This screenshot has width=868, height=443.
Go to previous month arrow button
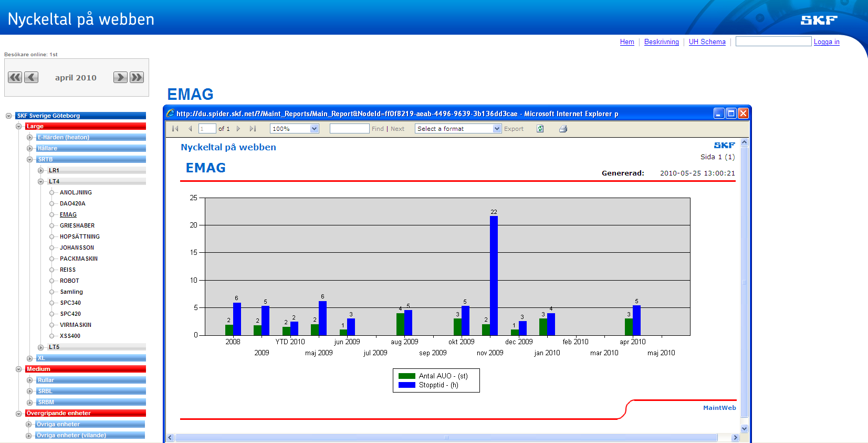pos(32,77)
